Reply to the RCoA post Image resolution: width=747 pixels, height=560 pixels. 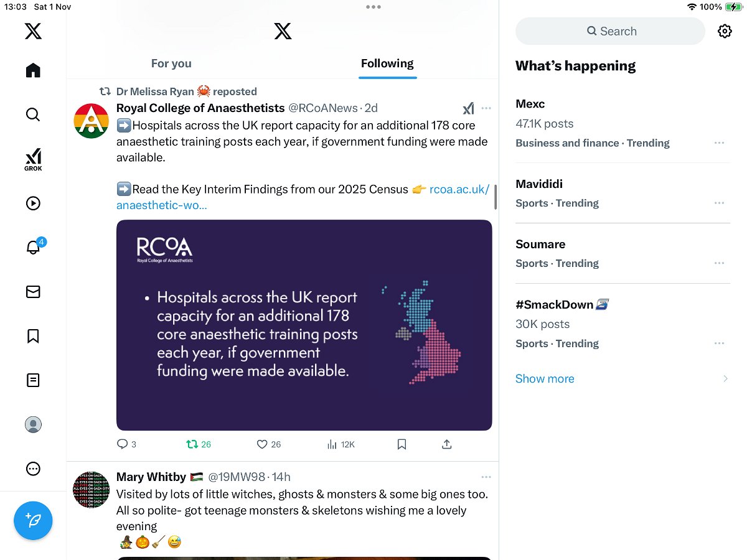(x=123, y=444)
